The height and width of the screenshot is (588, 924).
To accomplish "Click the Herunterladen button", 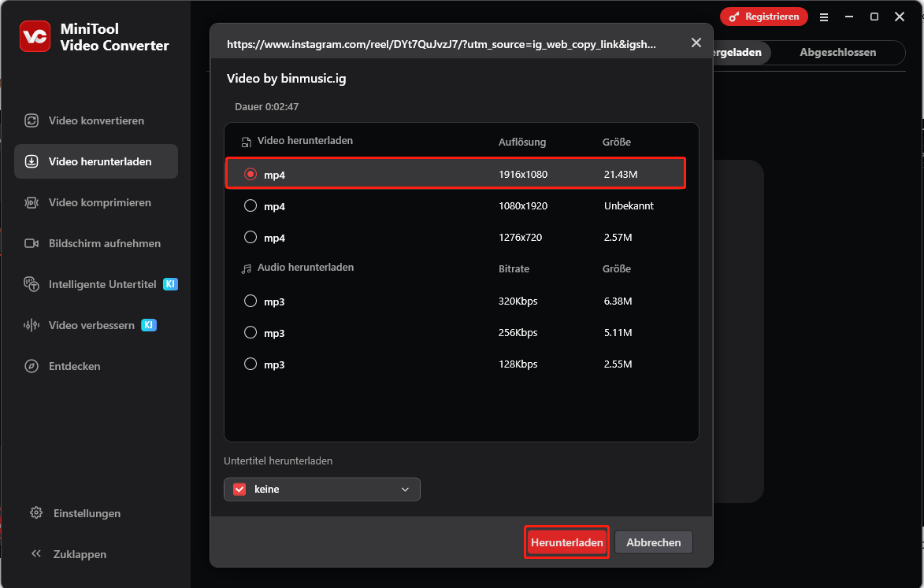I will 567,542.
